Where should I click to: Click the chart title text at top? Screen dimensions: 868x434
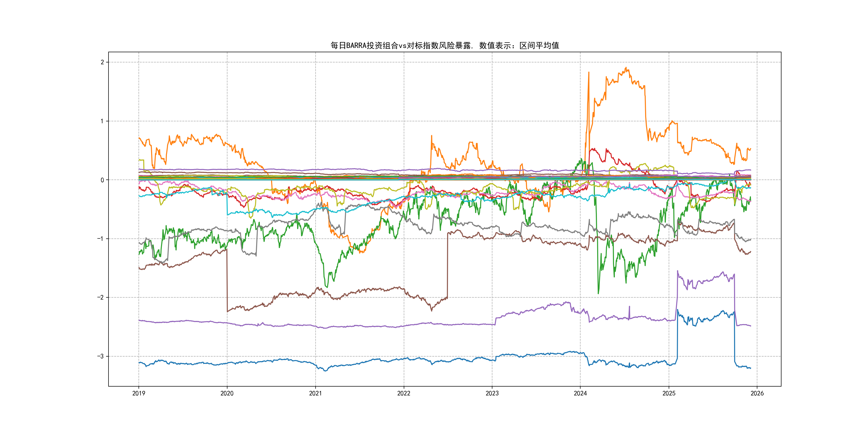tap(444, 46)
